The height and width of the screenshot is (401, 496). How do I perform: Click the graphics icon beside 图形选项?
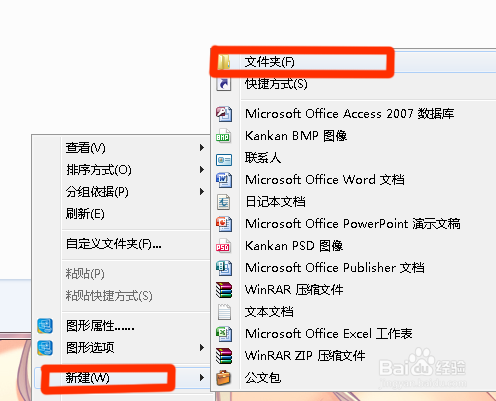(x=45, y=348)
